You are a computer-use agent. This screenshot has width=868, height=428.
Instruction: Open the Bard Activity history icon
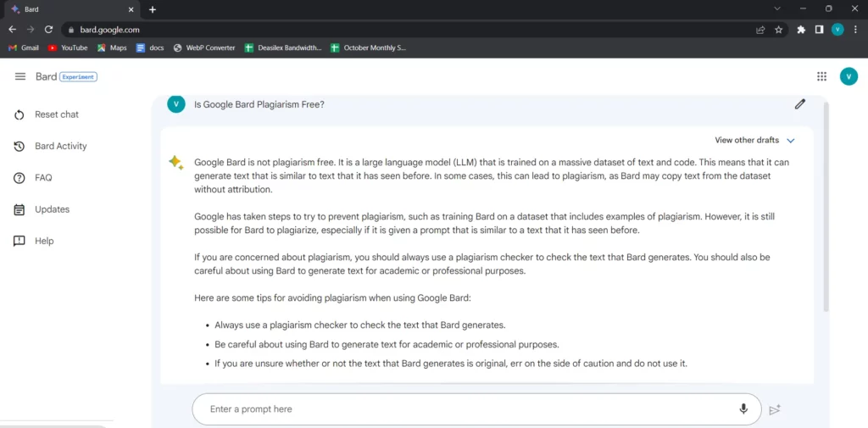[19, 146]
